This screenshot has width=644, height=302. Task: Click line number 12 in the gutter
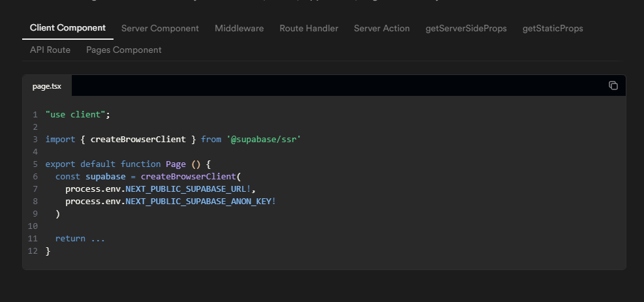33,250
